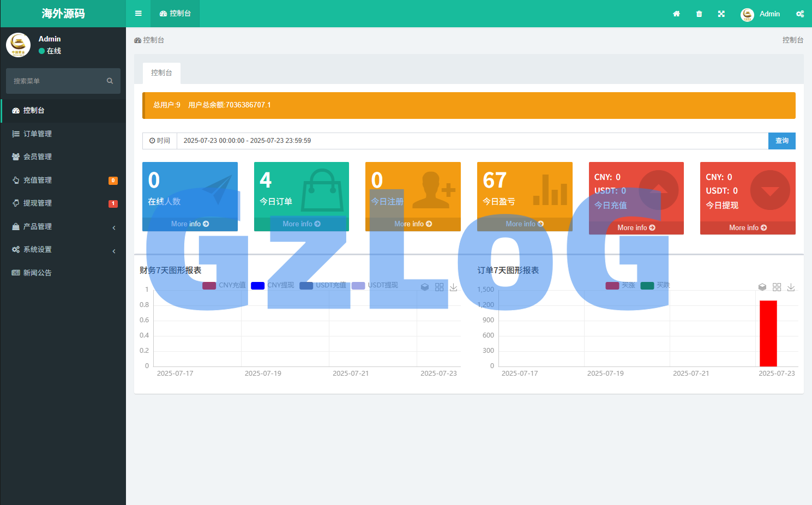Screen dimensions: 812x505
Task: Click the add-user icon on 今日注册
Action: click(x=434, y=190)
